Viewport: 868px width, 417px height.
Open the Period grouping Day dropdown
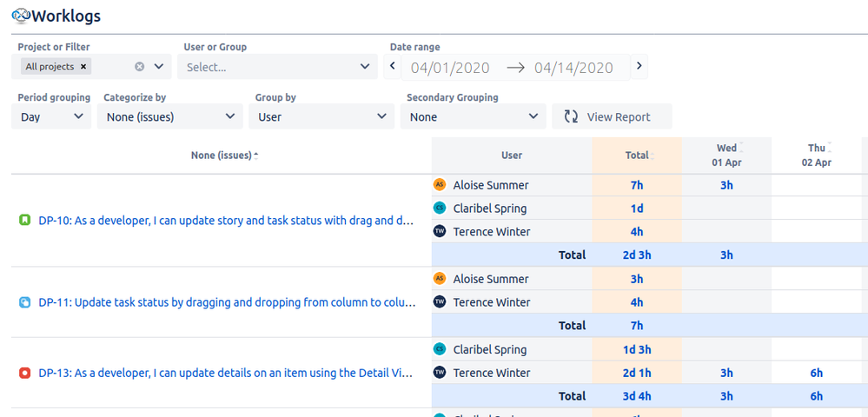tap(51, 116)
